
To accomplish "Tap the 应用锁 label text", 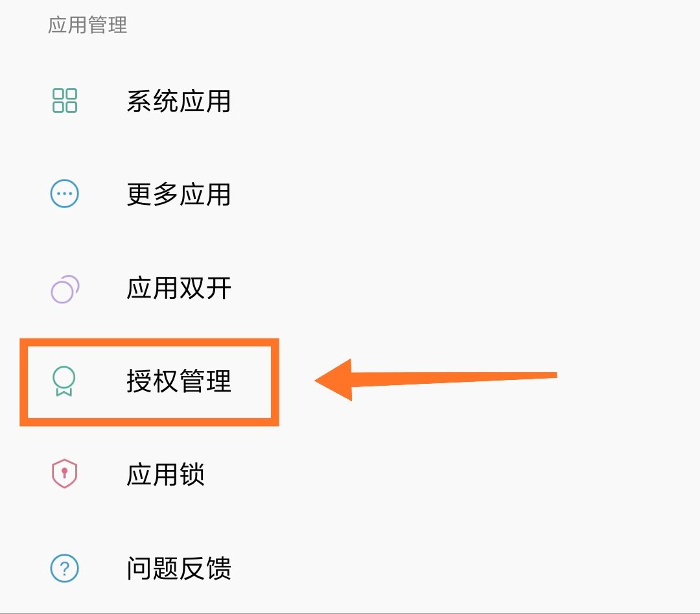I will point(167,475).
